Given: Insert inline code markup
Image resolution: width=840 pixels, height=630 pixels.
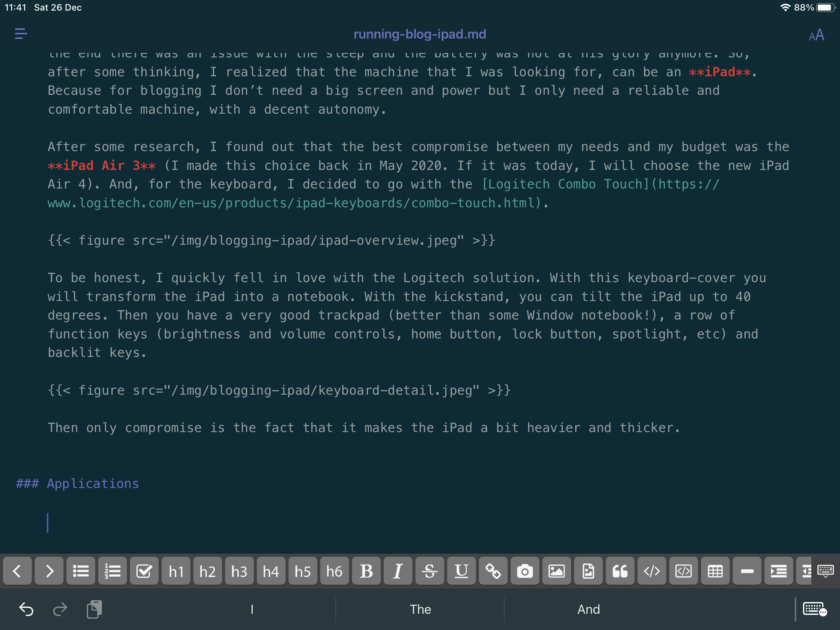Looking at the screenshot, I should pyautogui.click(x=652, y=571).
